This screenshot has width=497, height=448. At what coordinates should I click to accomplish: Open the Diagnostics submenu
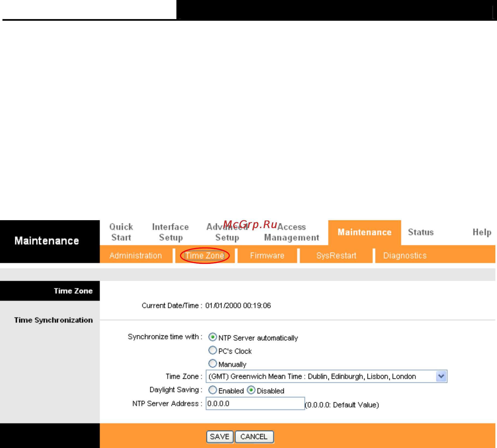click(x=405, y=256)
